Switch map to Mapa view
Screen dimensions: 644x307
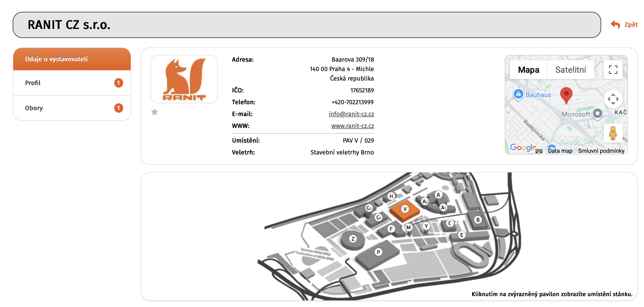528,70
